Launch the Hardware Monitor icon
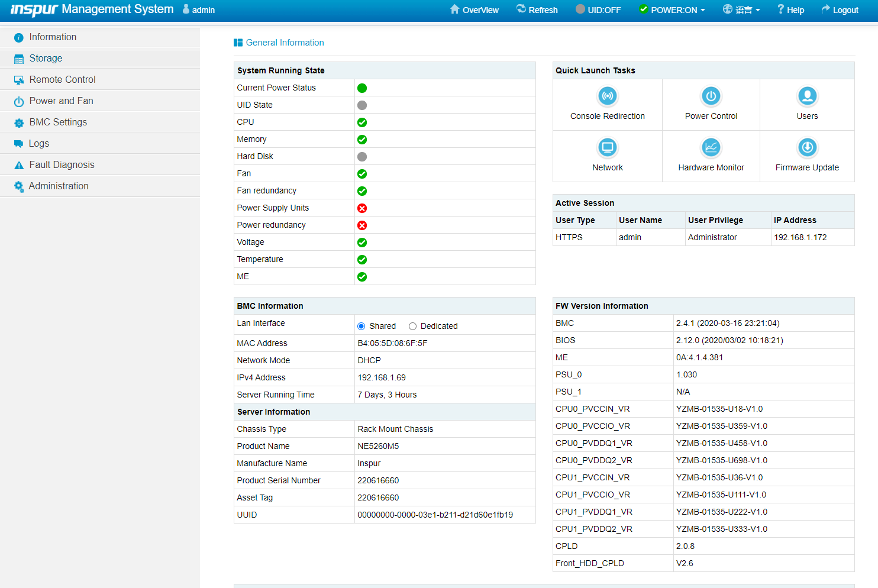This screenshot has height=588, width=878. tap(711, 148)
